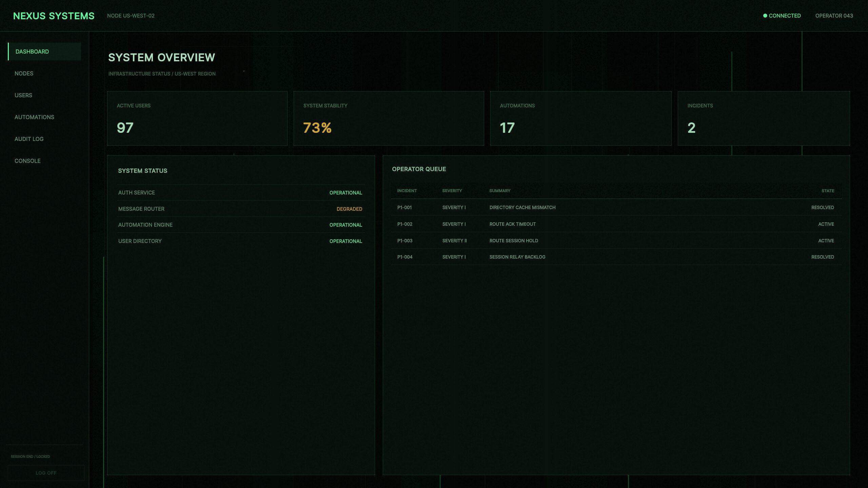Click the 97 active users value
This screenshot has height=488, width=868.
pos(125,128)
